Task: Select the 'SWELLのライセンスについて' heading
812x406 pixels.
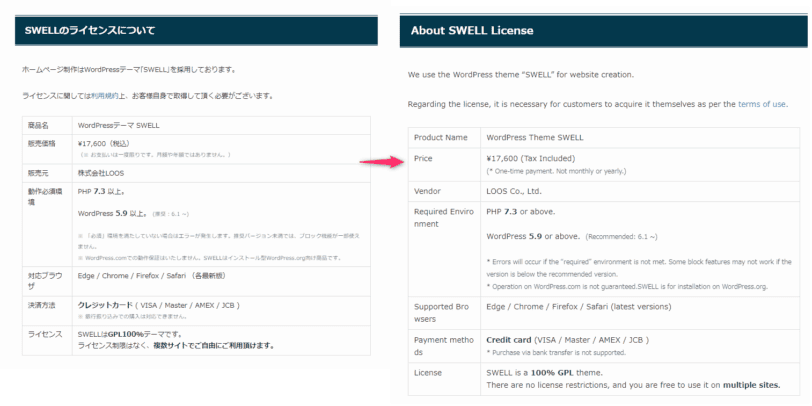Action: click(89, 30)
